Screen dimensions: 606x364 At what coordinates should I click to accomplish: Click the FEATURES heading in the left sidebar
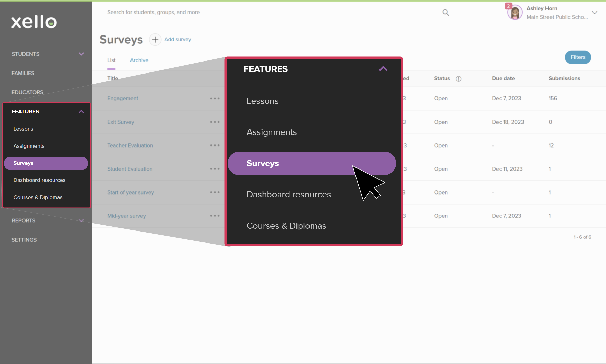(25, 112)
